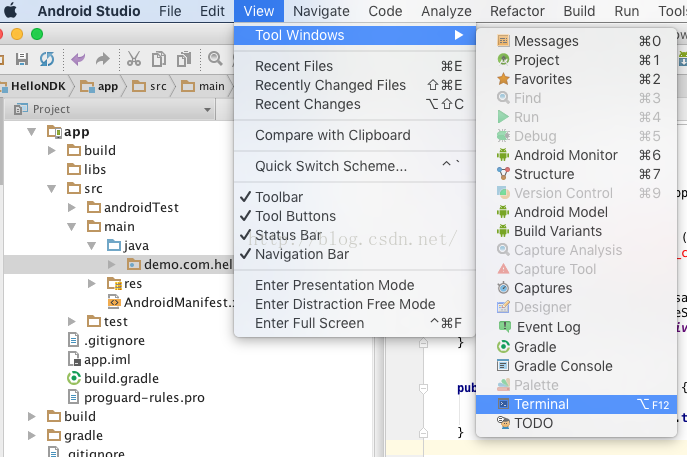Click the Favorites star icon
The width and height of the screenshot is (687, 457).
503,79
